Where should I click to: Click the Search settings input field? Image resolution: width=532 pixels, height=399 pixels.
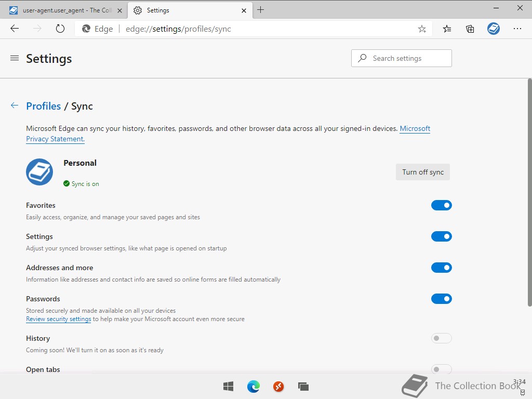click(402, 58)
